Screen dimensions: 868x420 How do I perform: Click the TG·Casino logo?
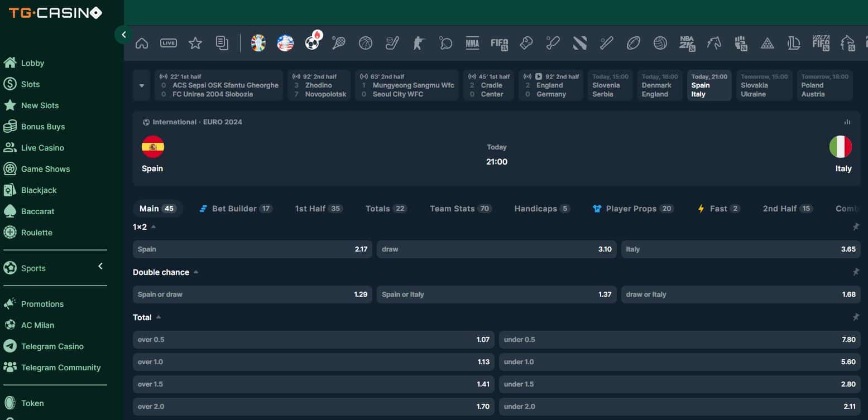click(x=55, y=12)
